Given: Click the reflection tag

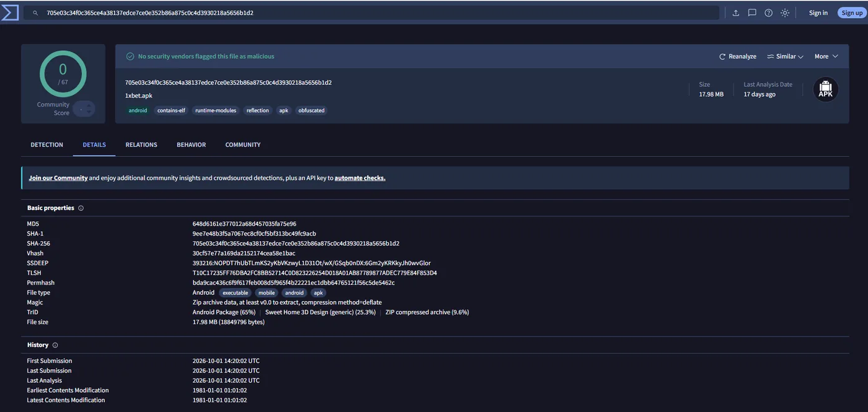Looking at the screenshot, I should tap(257, 110).
